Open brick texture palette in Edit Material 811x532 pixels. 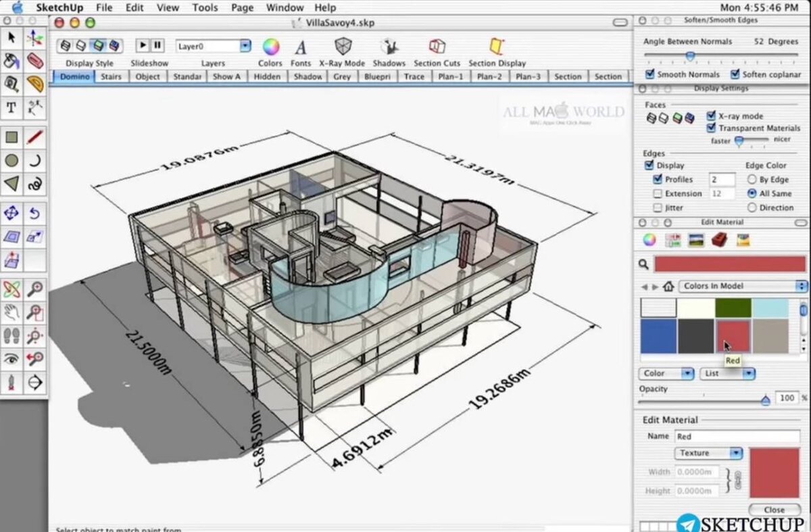(719, 240)
